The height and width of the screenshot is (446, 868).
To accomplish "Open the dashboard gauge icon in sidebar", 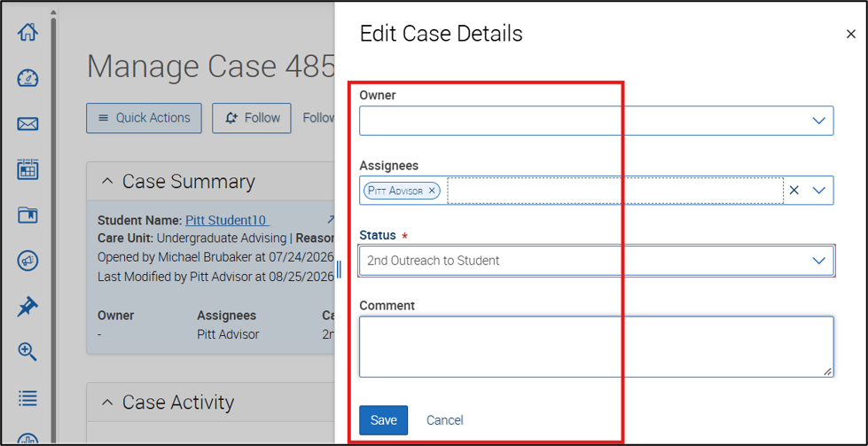I will pyautogui.click(x=27, y=78).
